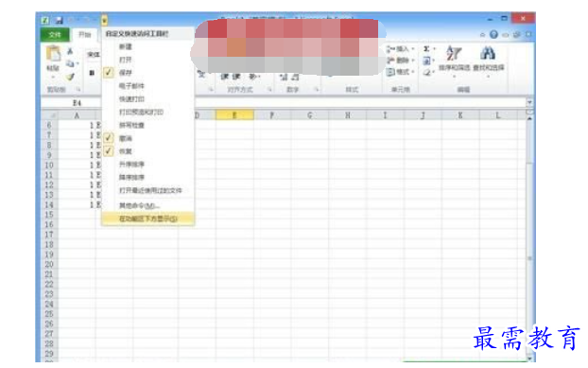The height and width of the screenshot is (368, 588).
Task: Click the minimize ribbon caret icon
Action: 482,34
